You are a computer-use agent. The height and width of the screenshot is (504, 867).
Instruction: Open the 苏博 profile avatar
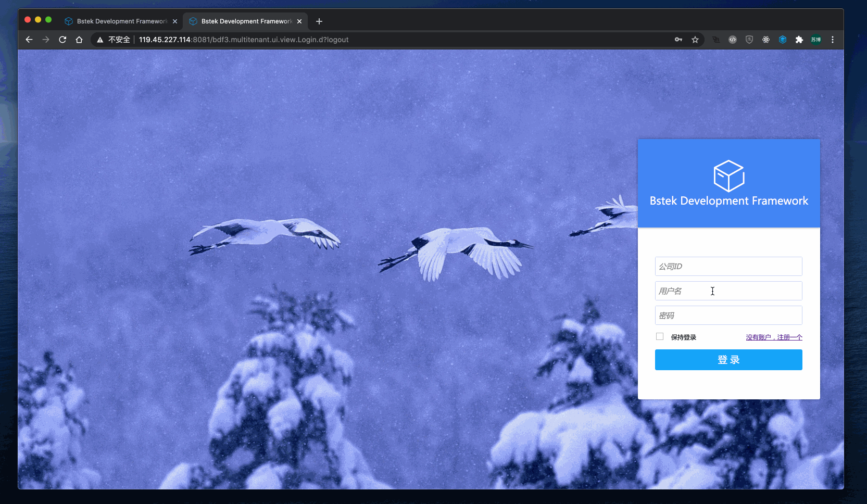tap(816, 40)
